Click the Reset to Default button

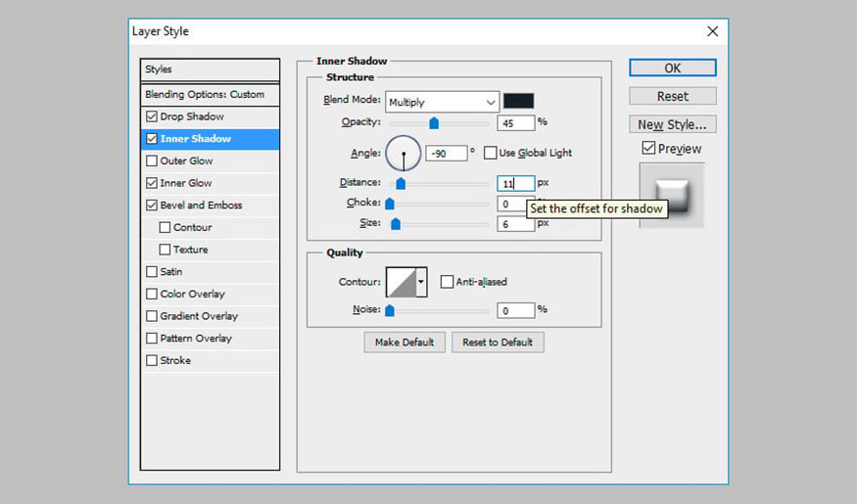(x=498, y=343)
